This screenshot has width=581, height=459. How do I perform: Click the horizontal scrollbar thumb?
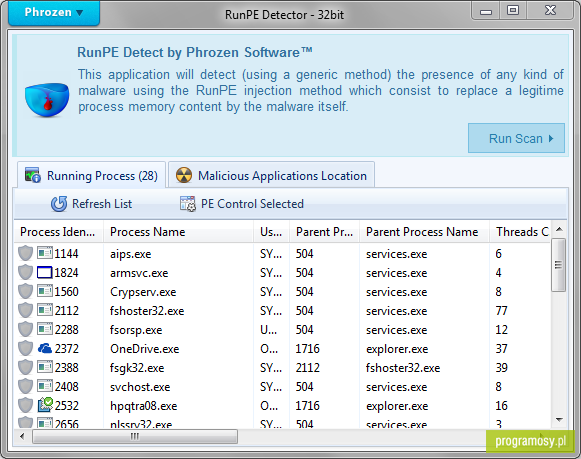point(135,436)
